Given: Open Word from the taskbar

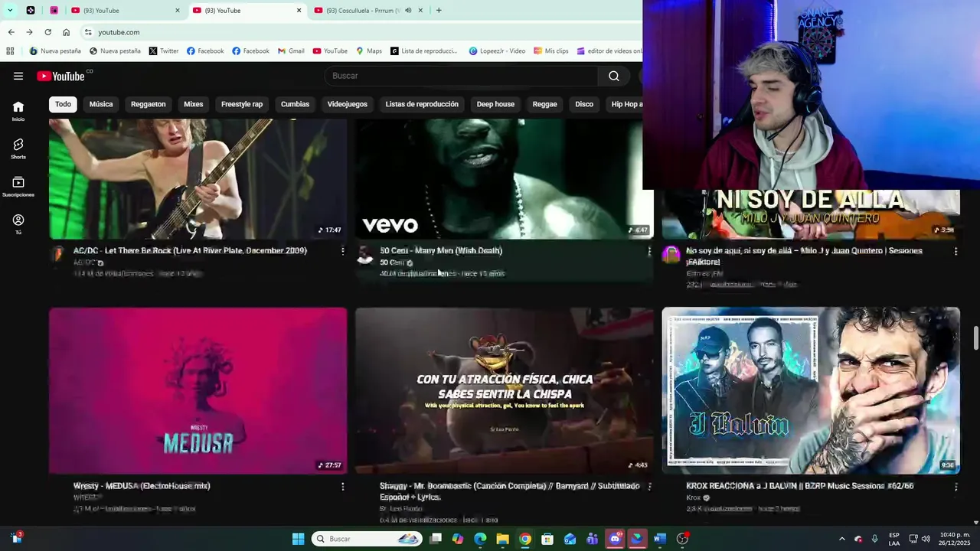Looking at the screenshot, I should pyautogui.click(x=660, y=539).
